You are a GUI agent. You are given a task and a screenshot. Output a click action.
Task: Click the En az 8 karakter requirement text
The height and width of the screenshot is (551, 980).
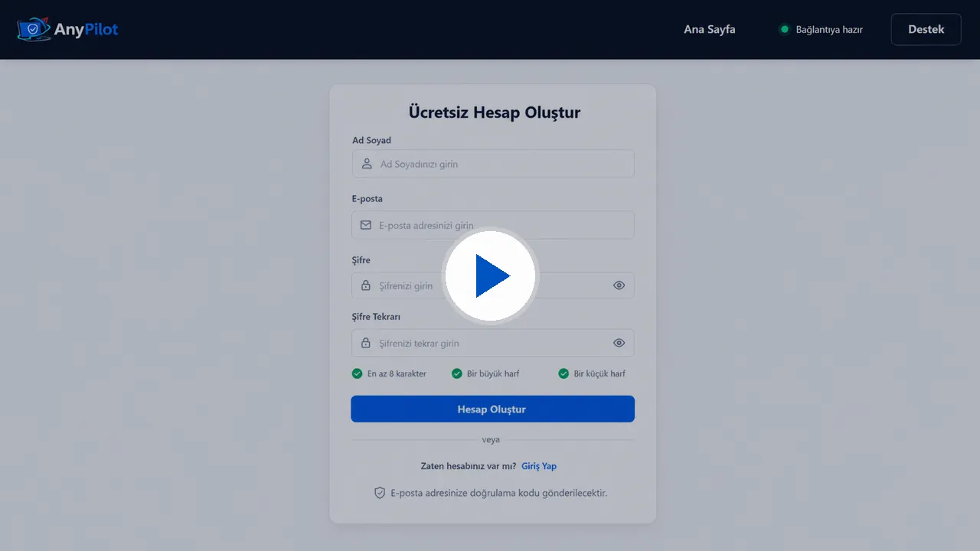pos(397,373)
